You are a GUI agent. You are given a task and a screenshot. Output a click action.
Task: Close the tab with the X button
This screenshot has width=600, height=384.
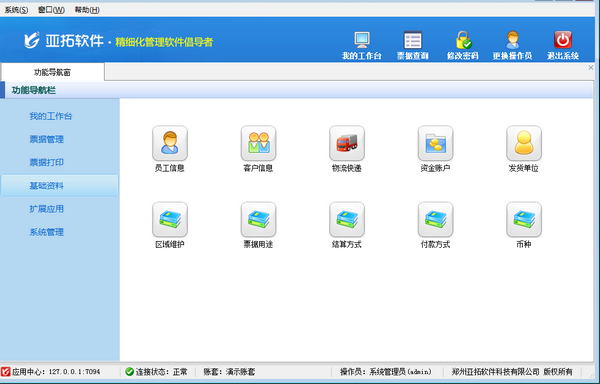coord(591,68)
